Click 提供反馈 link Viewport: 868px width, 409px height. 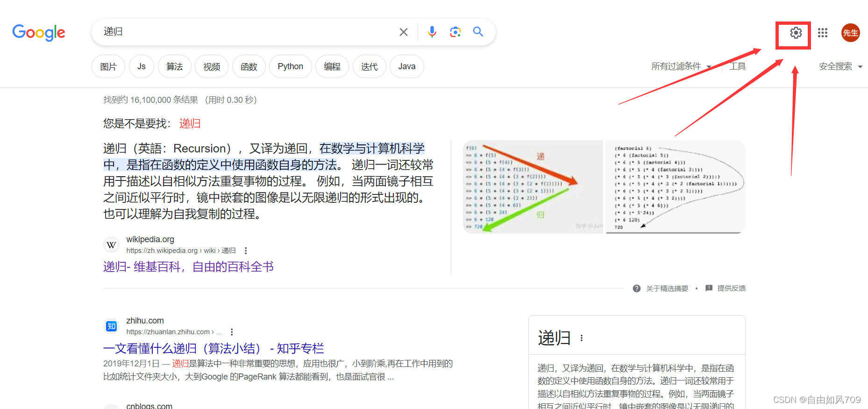pyautogui.click(x=732, y=288)
